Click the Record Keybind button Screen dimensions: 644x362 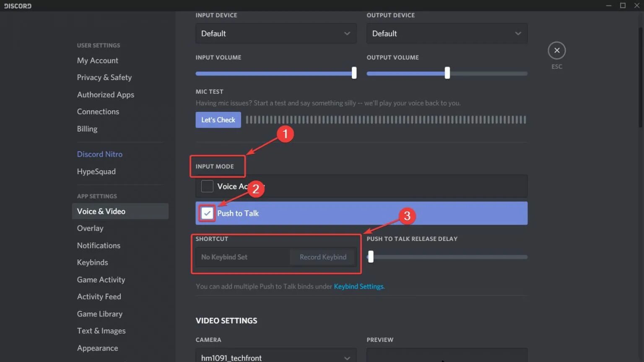pos(323,257)
